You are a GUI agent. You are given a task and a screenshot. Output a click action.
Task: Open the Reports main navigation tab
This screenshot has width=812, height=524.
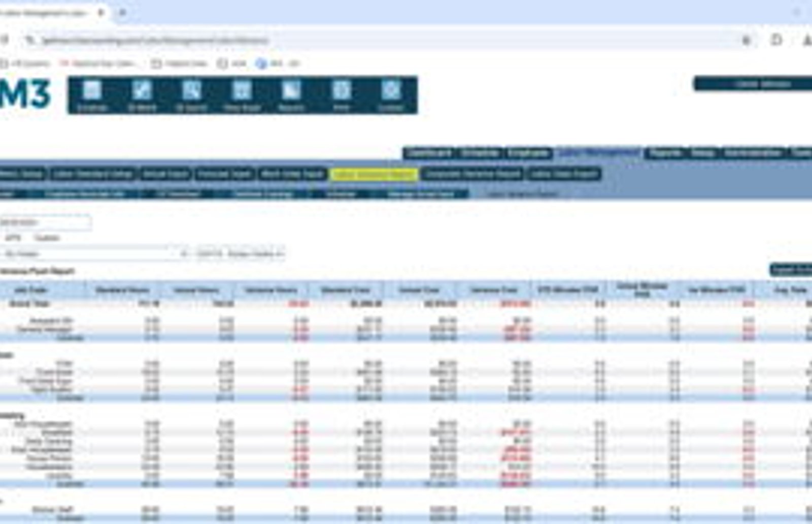(665, 153)
